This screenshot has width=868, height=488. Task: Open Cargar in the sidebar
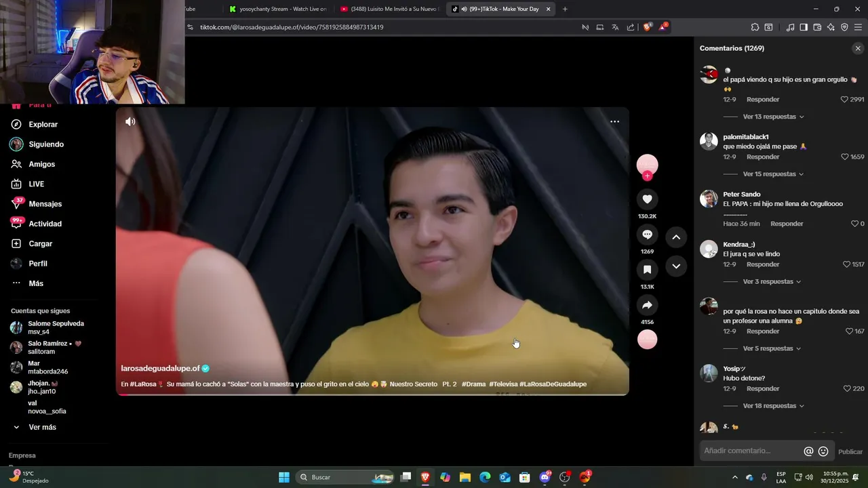40,244
